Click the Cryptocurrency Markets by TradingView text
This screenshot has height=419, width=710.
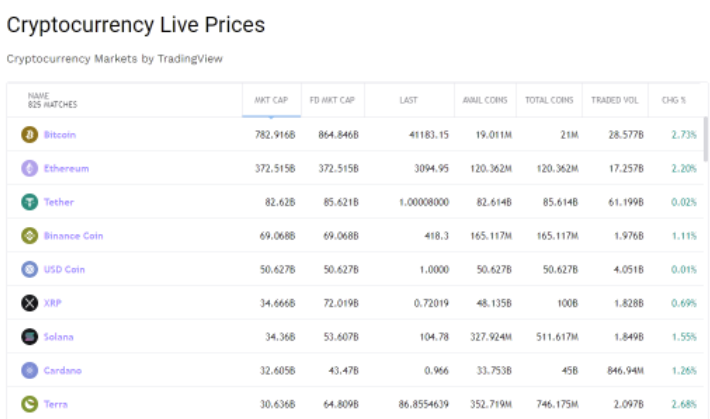[115, 59]
